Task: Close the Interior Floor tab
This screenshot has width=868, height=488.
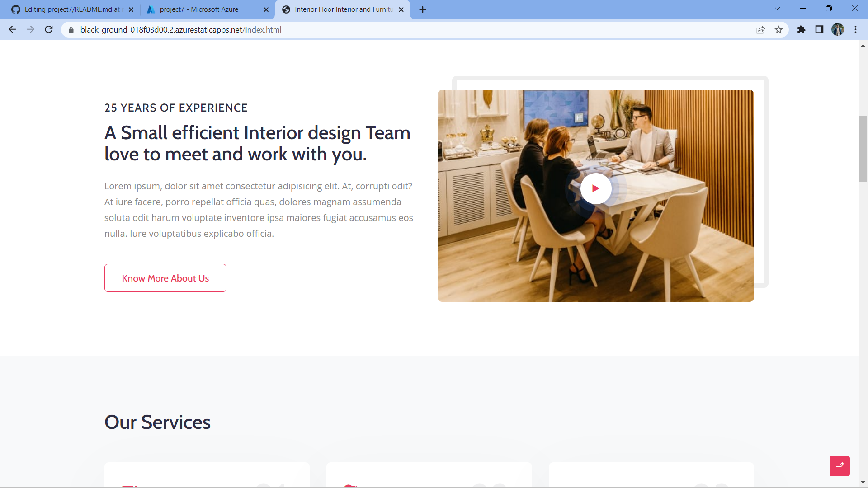Action: pos(401,9)
